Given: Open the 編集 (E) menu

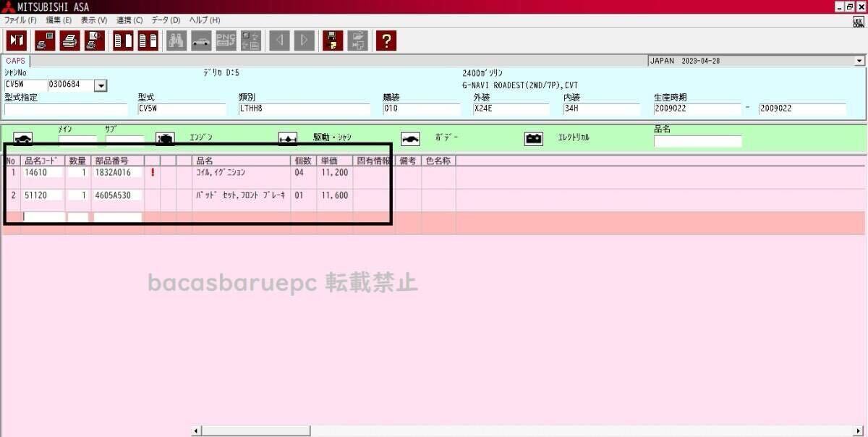Looking at the screenshot, I should click(x=59, y=20).
